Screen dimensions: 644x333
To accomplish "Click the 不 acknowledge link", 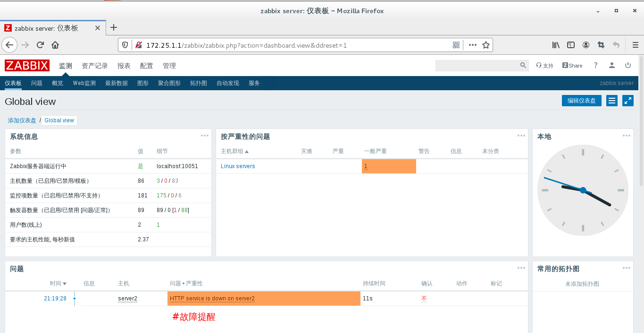I will pos(424,299).
